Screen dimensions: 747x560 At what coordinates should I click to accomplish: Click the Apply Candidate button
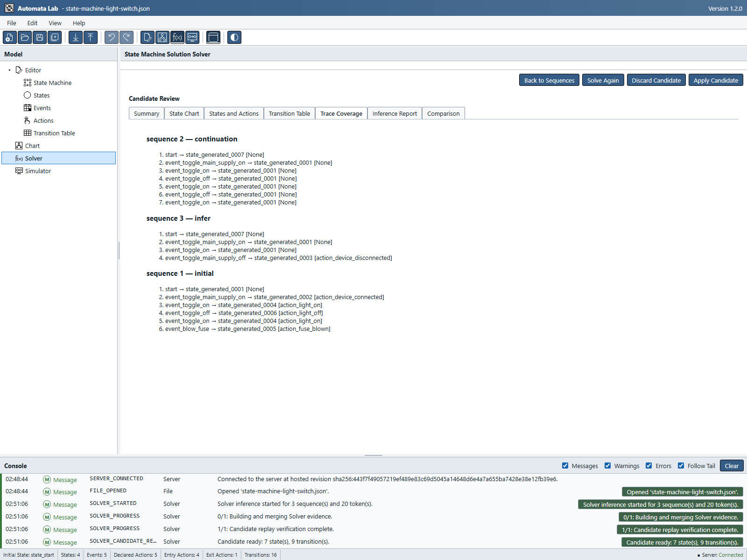pyautogui.click(x=716, y=80)
